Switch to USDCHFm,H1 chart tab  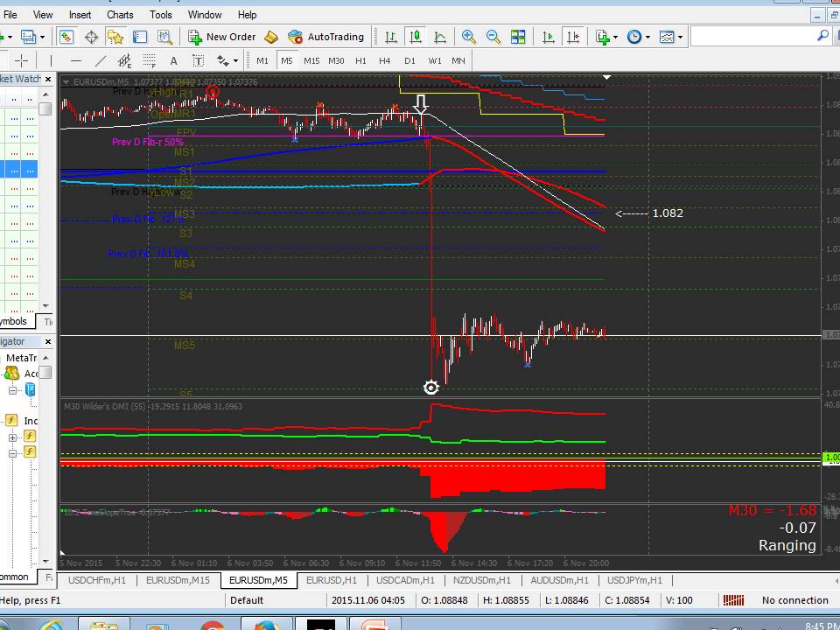pyautogui.click(x=97, y=580)
